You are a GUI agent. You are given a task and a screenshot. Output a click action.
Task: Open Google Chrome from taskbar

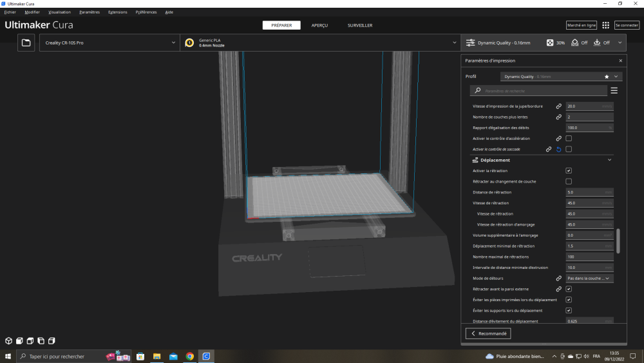point(190,357)
